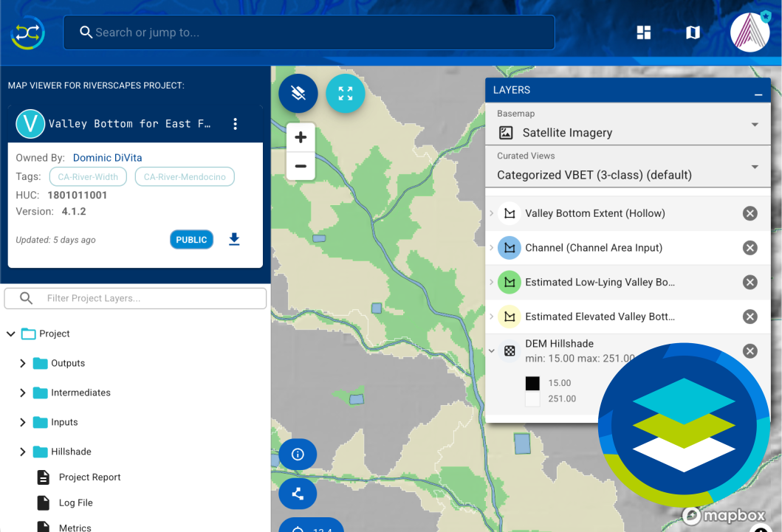This screenshot has width=782, height=532.
Task: Expand the Outputs folder in project tree
Action: [x=23, y=363]
